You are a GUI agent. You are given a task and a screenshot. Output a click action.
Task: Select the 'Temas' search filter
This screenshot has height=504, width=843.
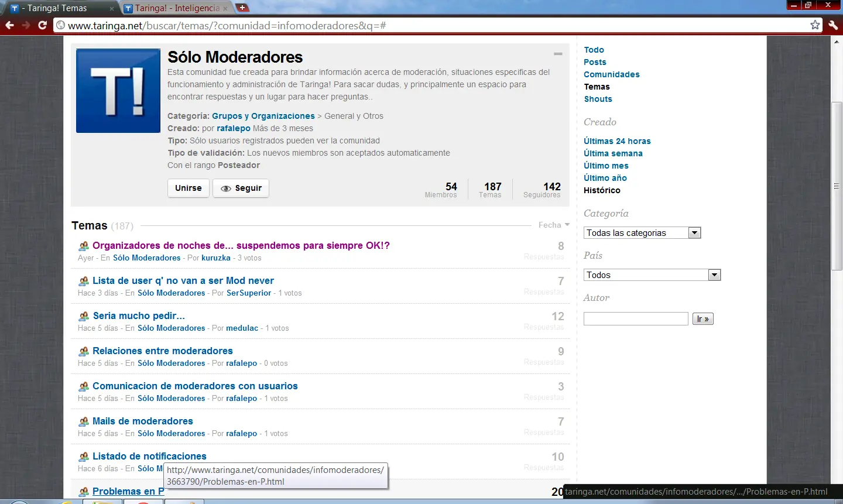[597, 87]
